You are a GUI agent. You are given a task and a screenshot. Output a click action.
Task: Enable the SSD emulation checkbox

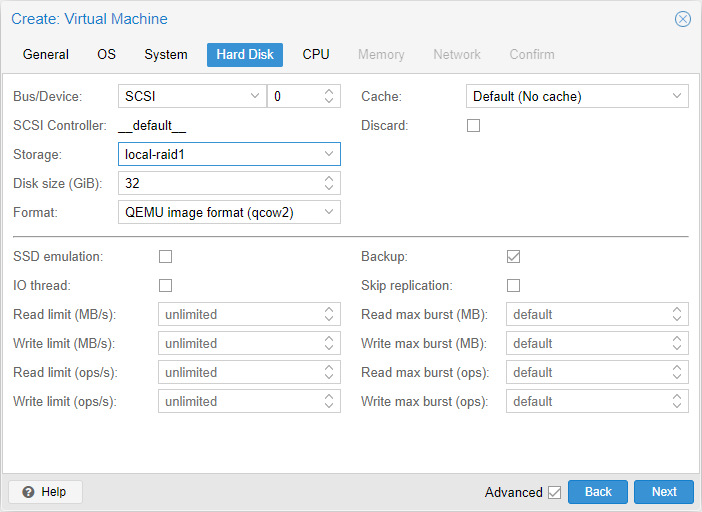coord(166,257)
